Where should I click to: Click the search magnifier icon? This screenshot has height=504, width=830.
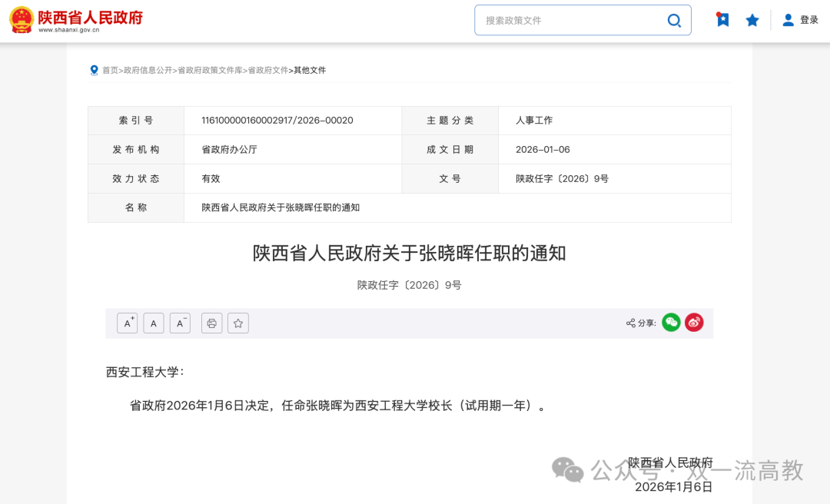click(x=674, y=20)
